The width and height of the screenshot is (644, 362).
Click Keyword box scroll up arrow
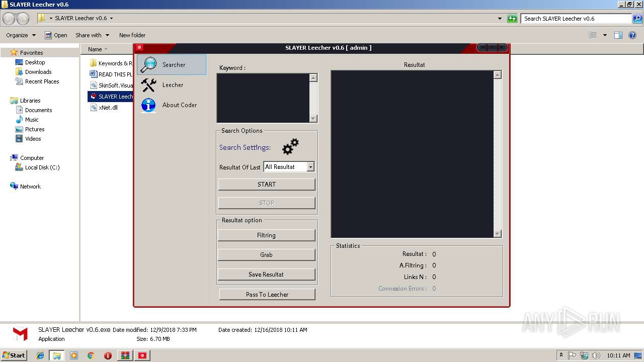point(313,78)
